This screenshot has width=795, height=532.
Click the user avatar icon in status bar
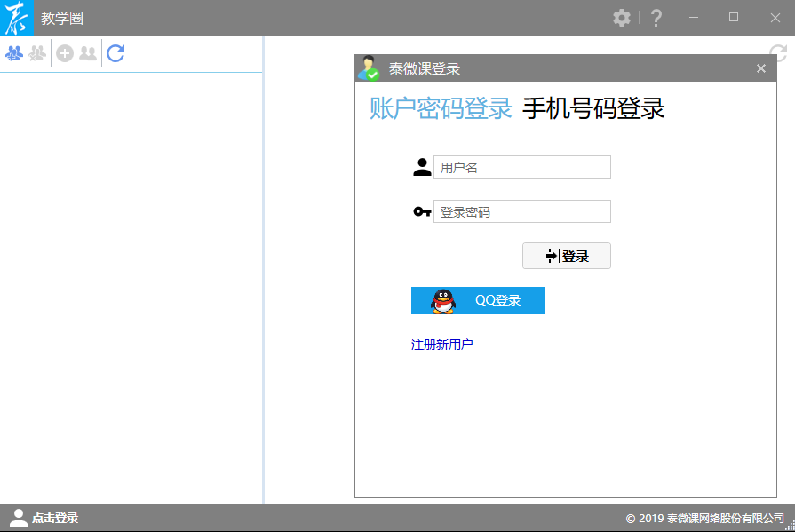point(19,518)
